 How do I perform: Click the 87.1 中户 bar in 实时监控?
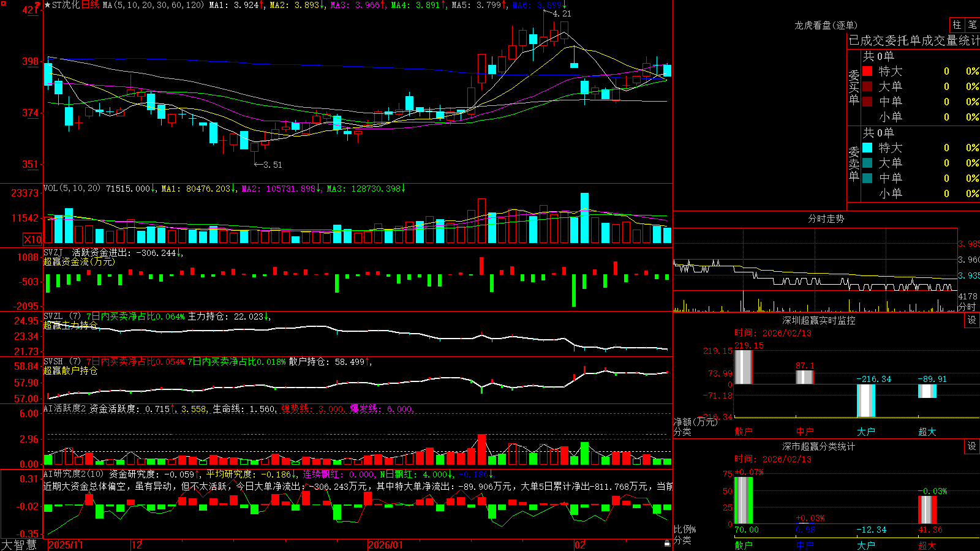805,377
